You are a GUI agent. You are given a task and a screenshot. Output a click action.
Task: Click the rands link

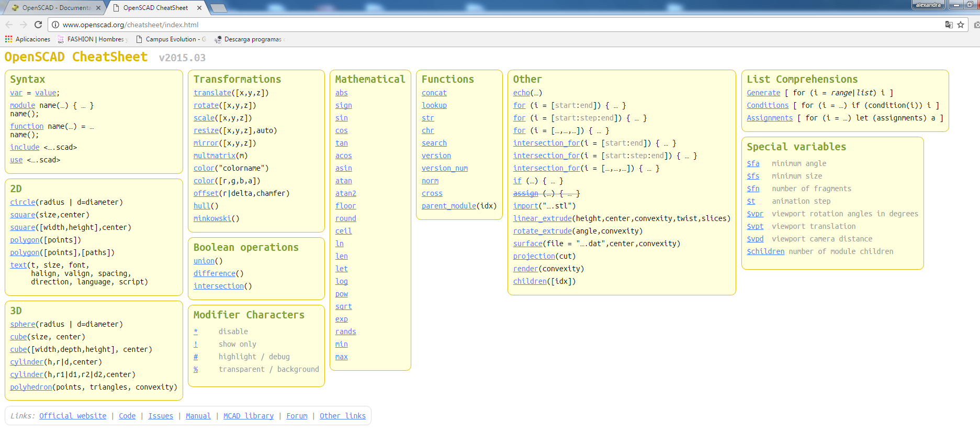(x=346, y=331)
